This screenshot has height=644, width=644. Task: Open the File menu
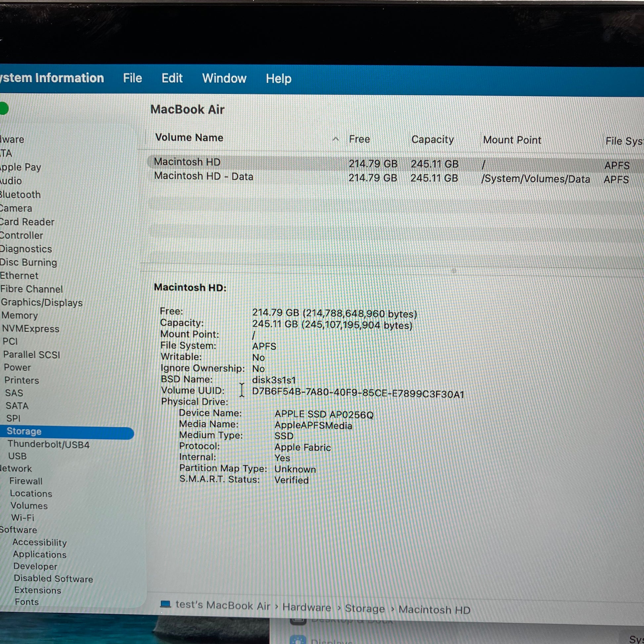(x=132, y=78)
